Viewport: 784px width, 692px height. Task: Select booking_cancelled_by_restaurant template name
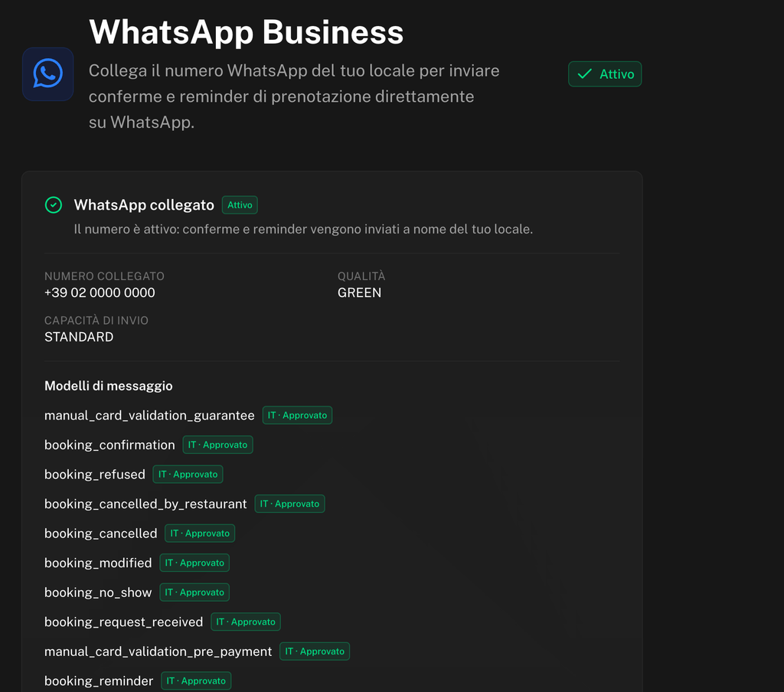click(x=145, y=504)
